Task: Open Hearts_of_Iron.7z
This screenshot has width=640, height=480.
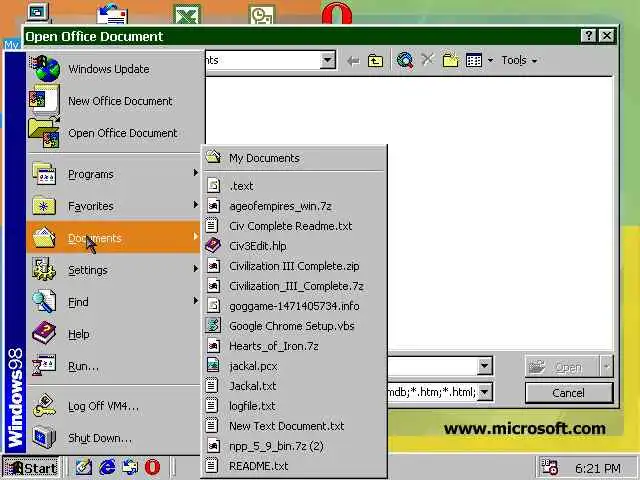Action: [x=294, y=346]
